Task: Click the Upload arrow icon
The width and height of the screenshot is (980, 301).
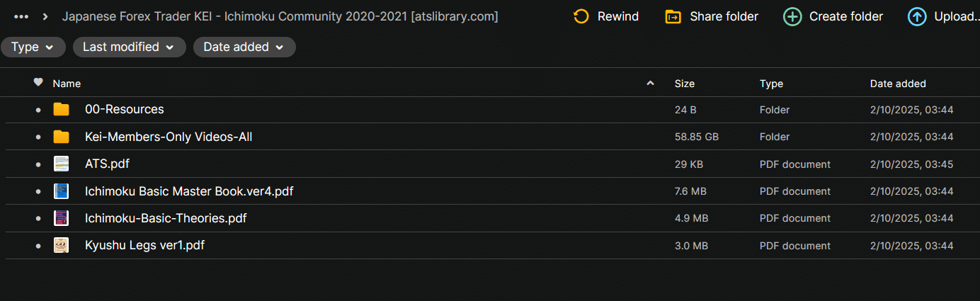Action: pos(917,16)
